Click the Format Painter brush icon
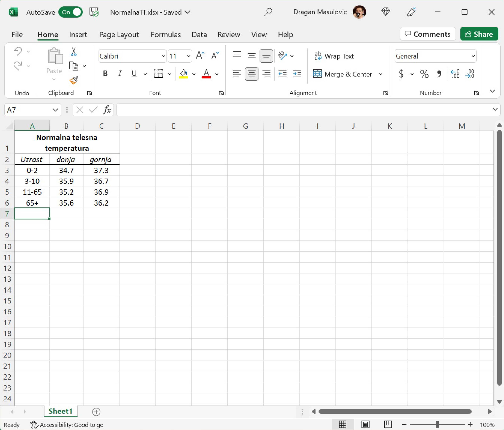Image resolution: width=504 pixels, height=430 pixels. pyautogui.click(x=74, y=80)
